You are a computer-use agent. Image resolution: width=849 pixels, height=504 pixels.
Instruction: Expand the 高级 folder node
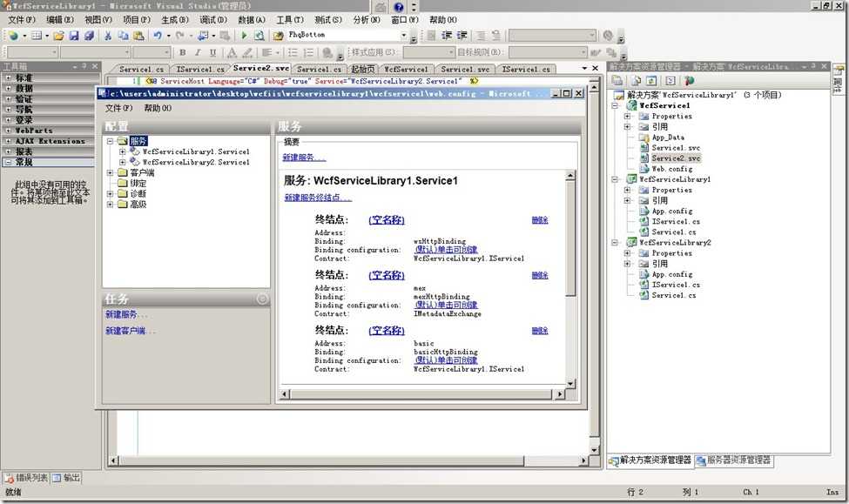[x=110, y=204]
